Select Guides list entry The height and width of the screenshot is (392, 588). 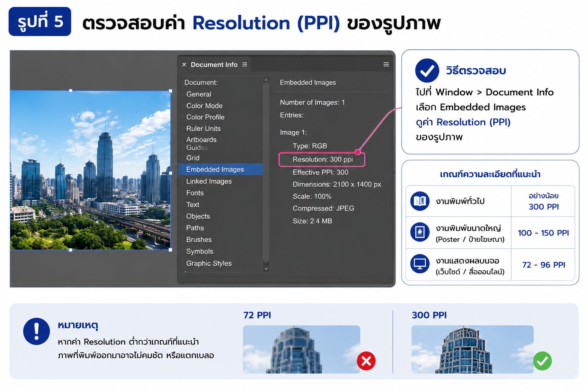click(197, 148)
